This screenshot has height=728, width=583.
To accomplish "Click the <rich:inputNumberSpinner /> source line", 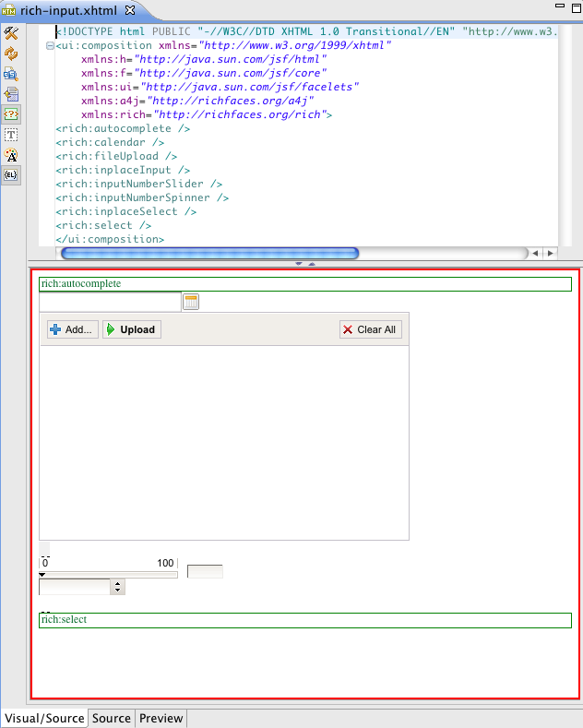I will (x=142, y=197).
